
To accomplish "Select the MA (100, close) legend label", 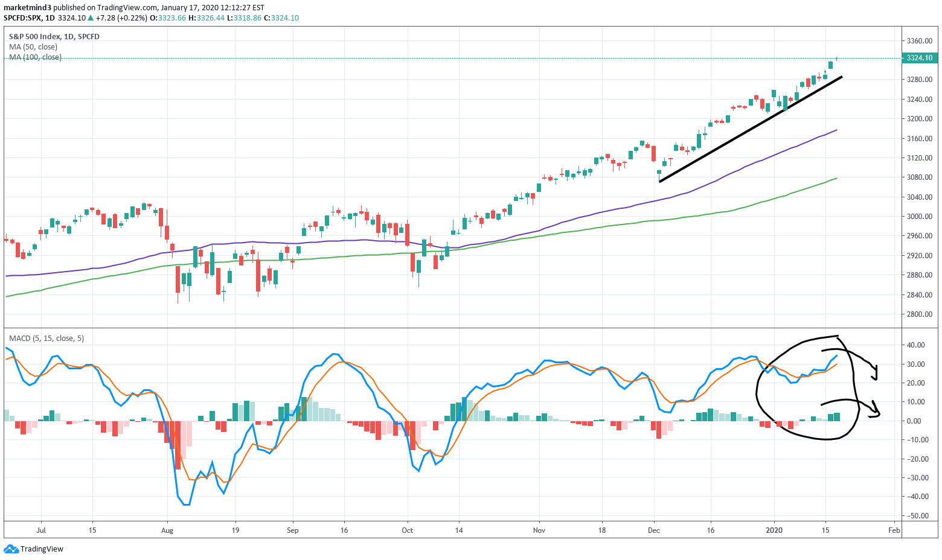I will 35,57.
